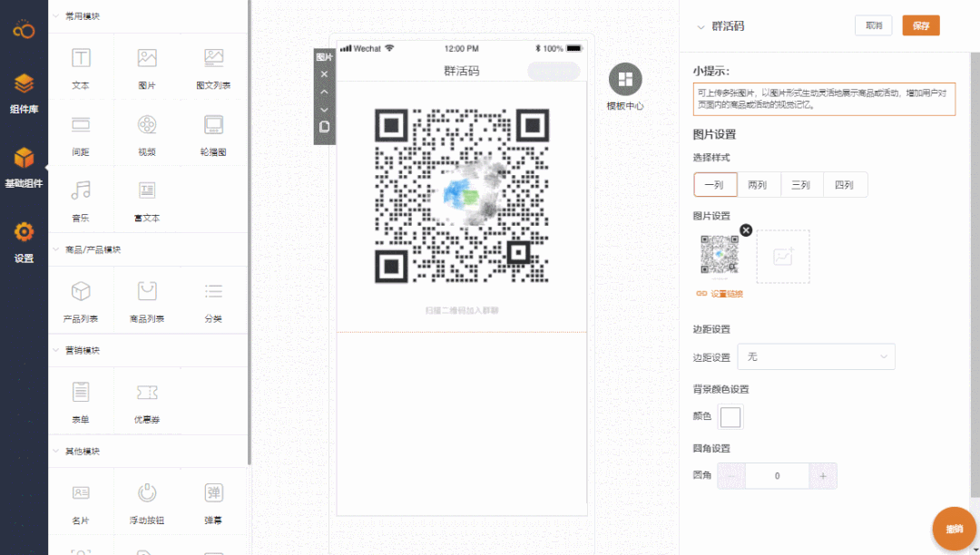
Task: Select the 优惠券 coupon component
Action: (x=147, y=401)
